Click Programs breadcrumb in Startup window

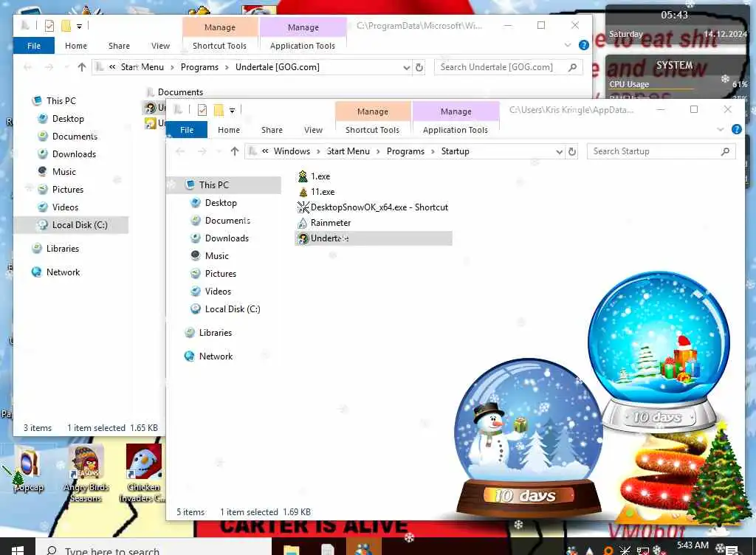click(405, 151)
